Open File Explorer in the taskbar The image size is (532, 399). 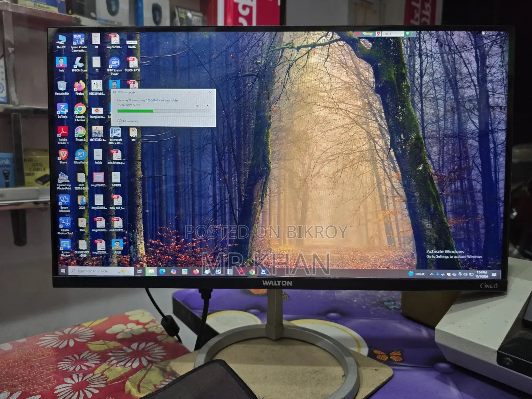click(151, 272)
